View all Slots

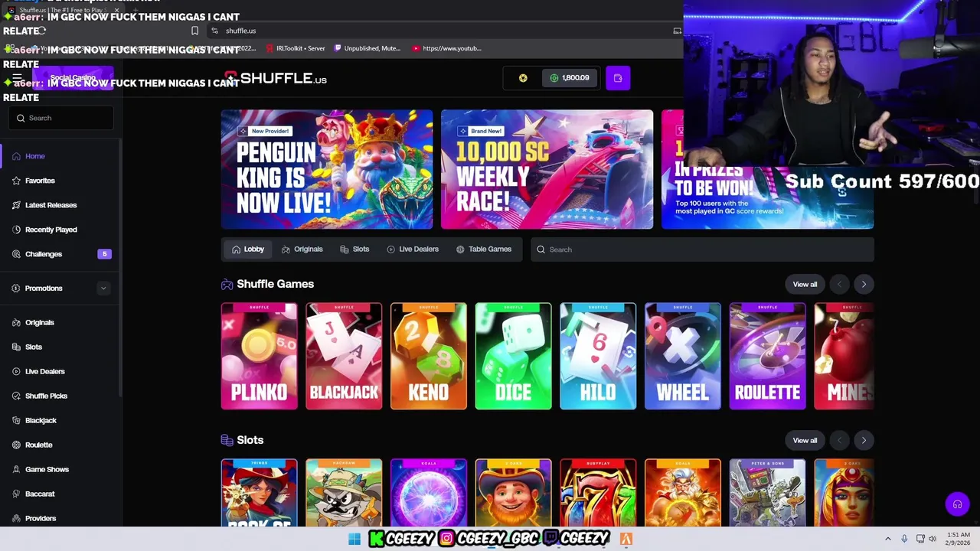coord(805,440)
